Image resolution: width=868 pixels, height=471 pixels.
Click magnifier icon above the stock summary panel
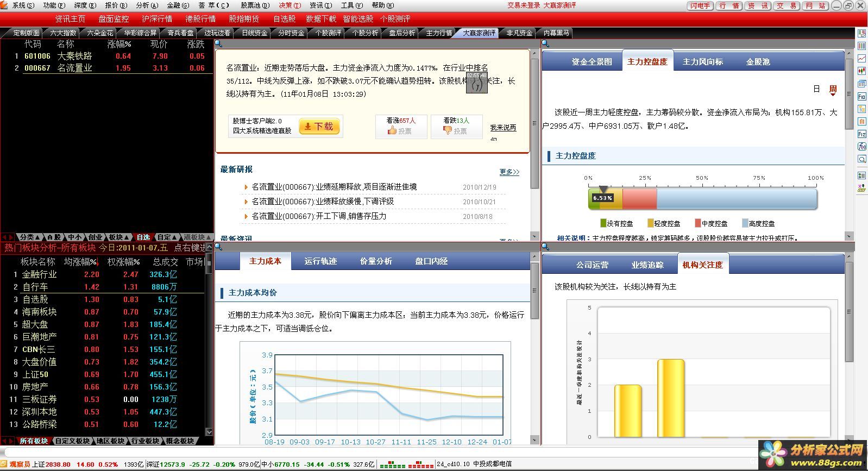pyautogui.click(x=219, y=44)
